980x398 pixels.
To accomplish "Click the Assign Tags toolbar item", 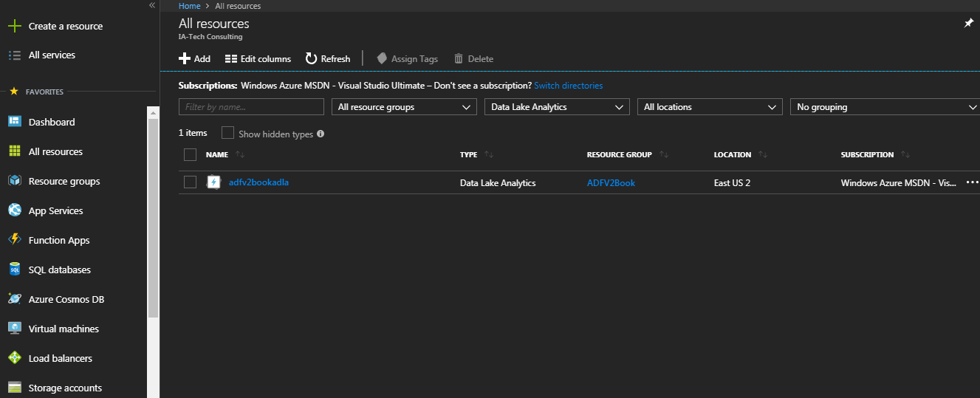I will (x=407, y=59).
